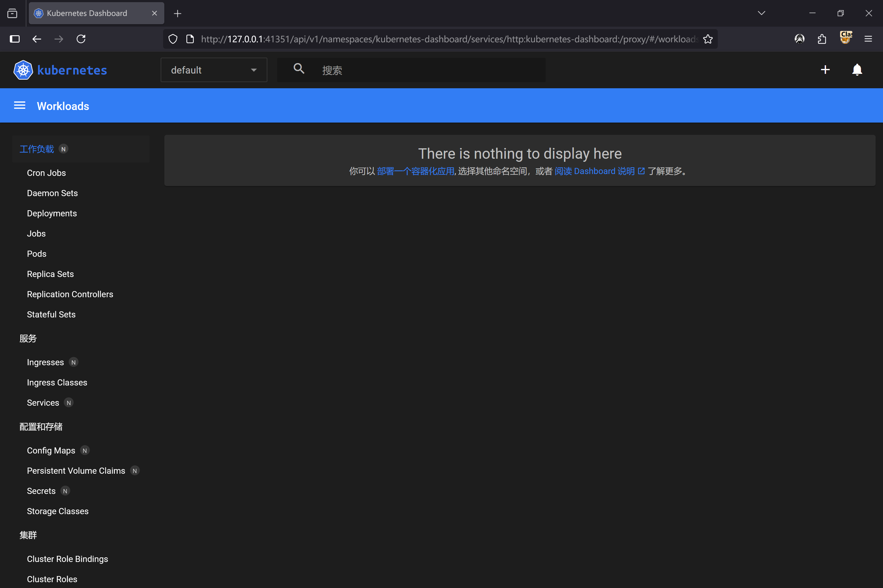Click the search magnifier icon
This screenshot has width=883, height=588.
tap(299, 69)
